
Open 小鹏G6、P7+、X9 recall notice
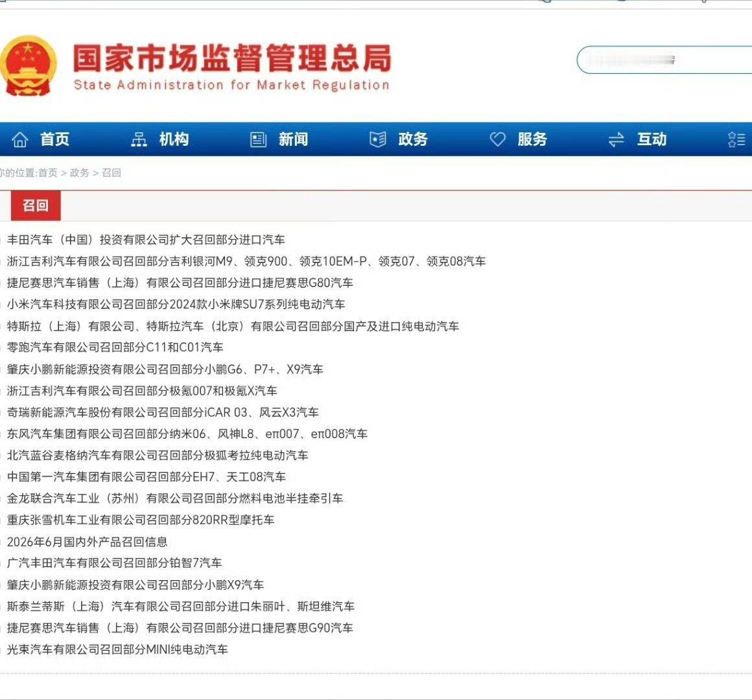click(x=165, y=369)
